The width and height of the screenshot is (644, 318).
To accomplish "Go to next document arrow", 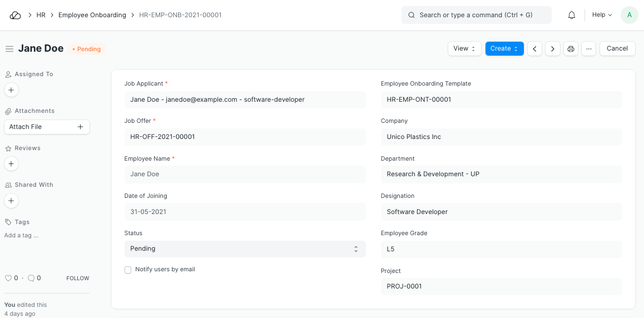I will (552, 49).
